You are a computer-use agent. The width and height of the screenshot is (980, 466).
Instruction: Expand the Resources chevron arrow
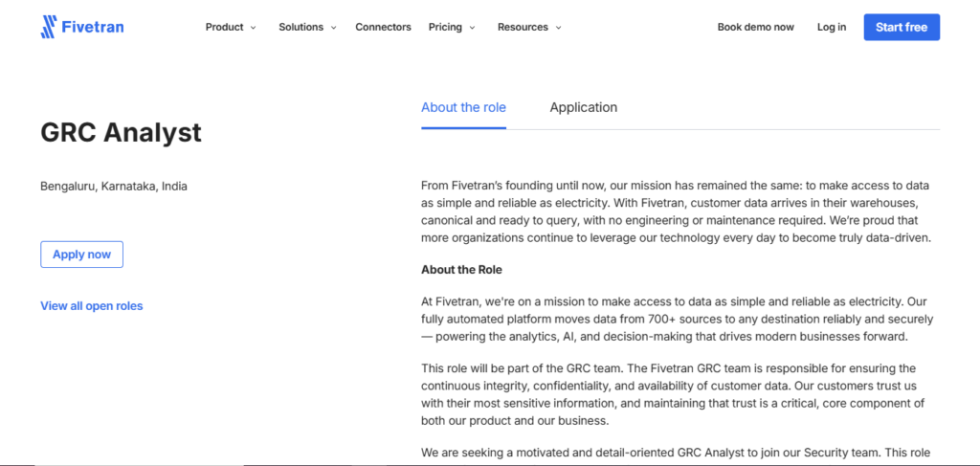[x=558, y=28]
